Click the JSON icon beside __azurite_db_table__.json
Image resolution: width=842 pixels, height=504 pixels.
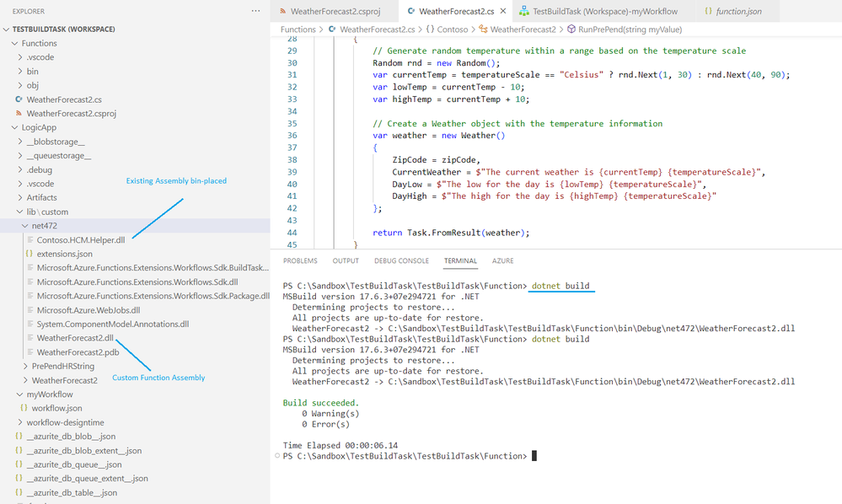[x=19, y=492]
